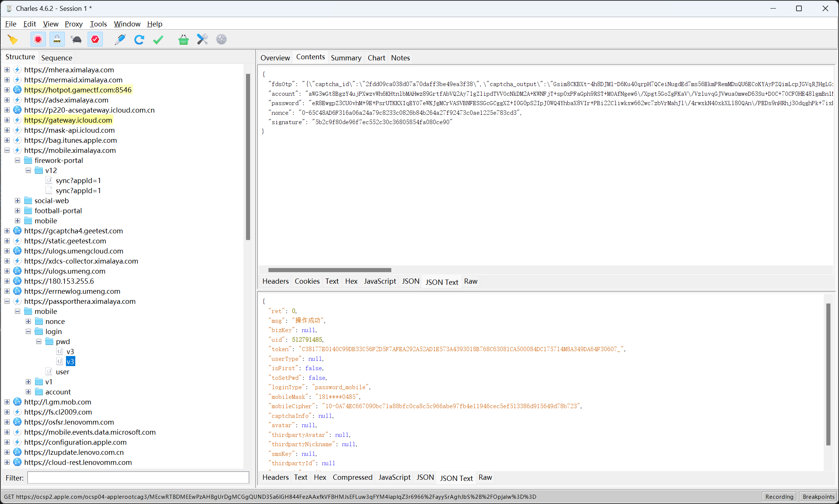This screenshot has width=839, height=504.
Task: Open the View menu
Action: pyautogui.click(x=50, y=24)
